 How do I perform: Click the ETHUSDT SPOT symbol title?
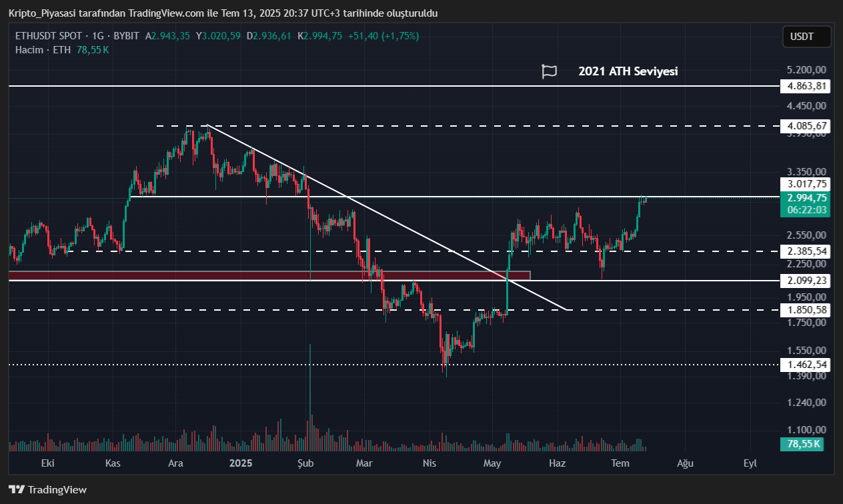point(49,36)
